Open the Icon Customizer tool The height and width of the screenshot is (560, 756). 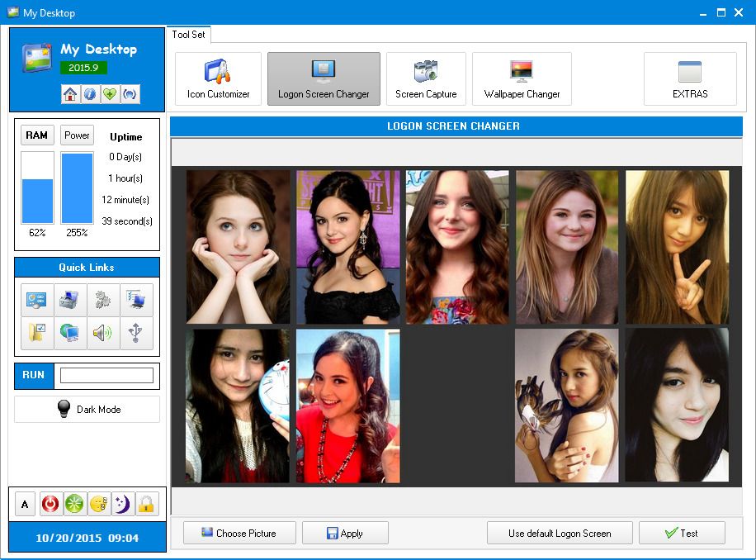tap(216, 78)
